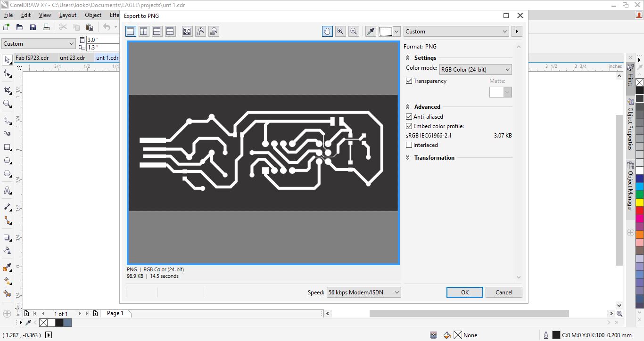Collapse the Settings section
644x341 pixels.
pyautogui.click(x=408, y=58)
